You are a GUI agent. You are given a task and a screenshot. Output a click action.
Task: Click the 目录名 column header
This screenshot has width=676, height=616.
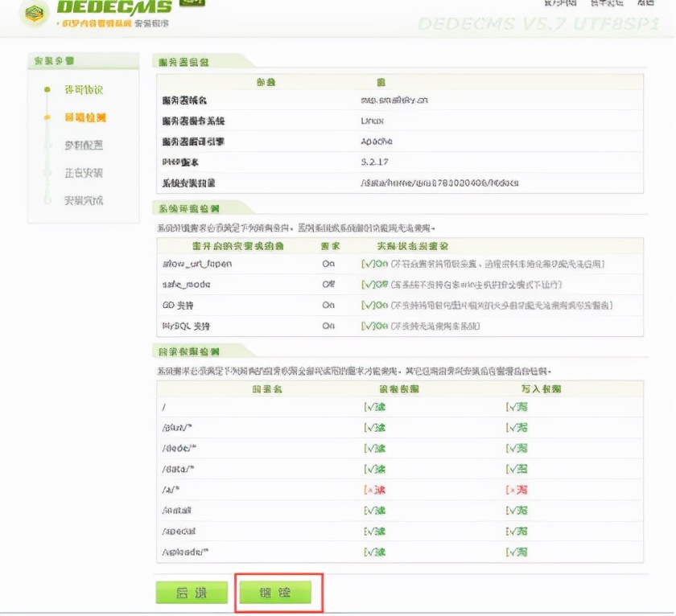click(x=267, y=389)
